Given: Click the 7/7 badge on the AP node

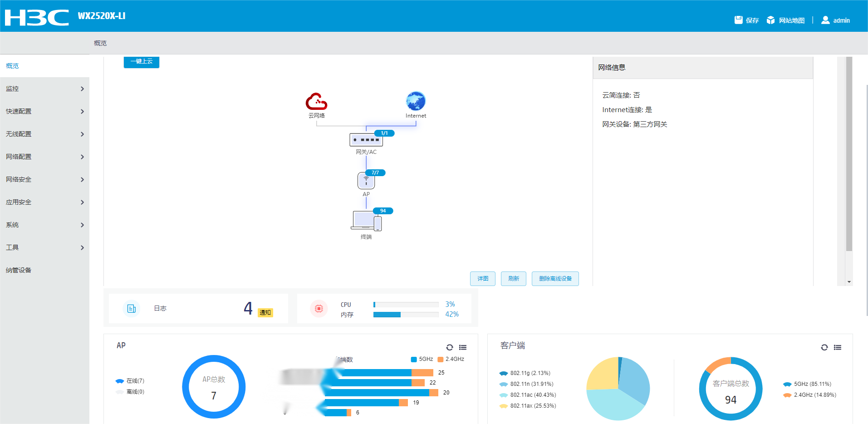Looking at the screenshot, I should (375, 173).
